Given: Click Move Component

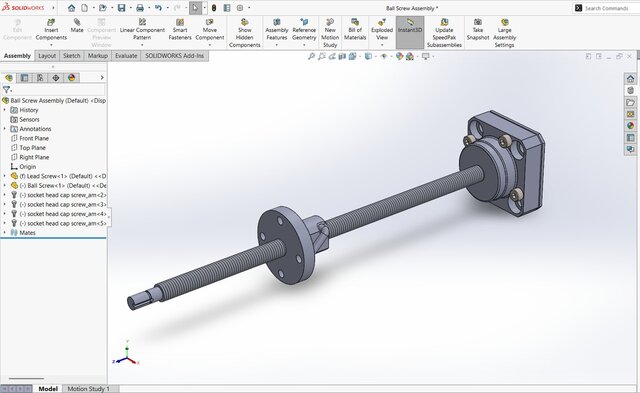Looking at the screenshot, I should (x=210, y=30).
